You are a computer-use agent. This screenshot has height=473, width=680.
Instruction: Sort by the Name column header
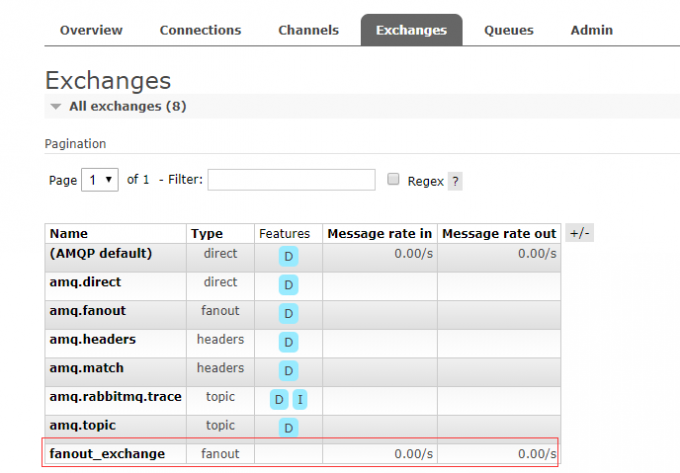pyautogui.click(x=69, y=234)
